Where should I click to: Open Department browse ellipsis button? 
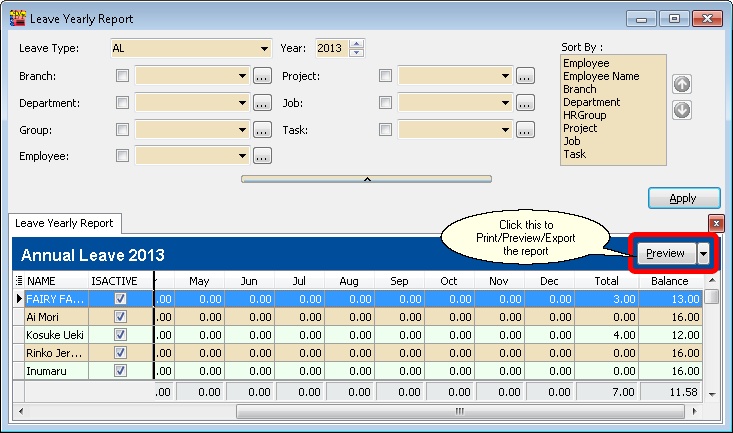click(262, 102)
